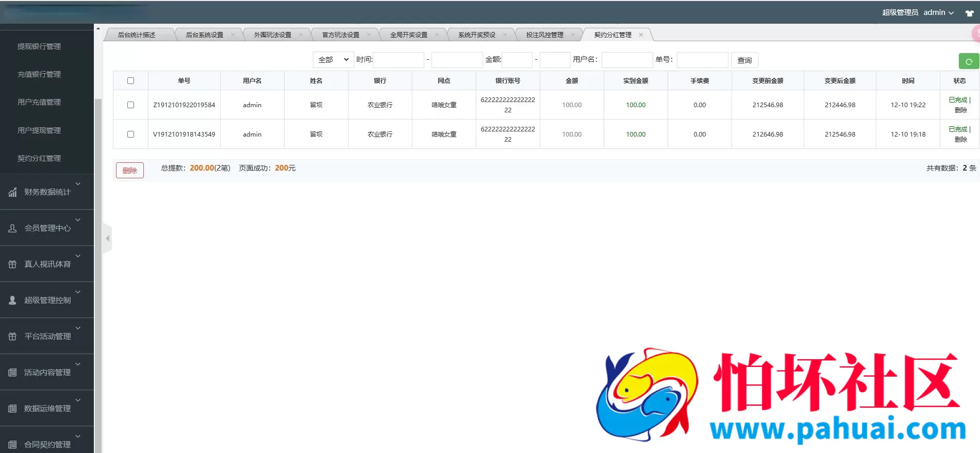The width and height of the screenshot is (980, 453).
Task: Switch to the 系统开奖预设 tab
Action: click(x=477, y=35)
